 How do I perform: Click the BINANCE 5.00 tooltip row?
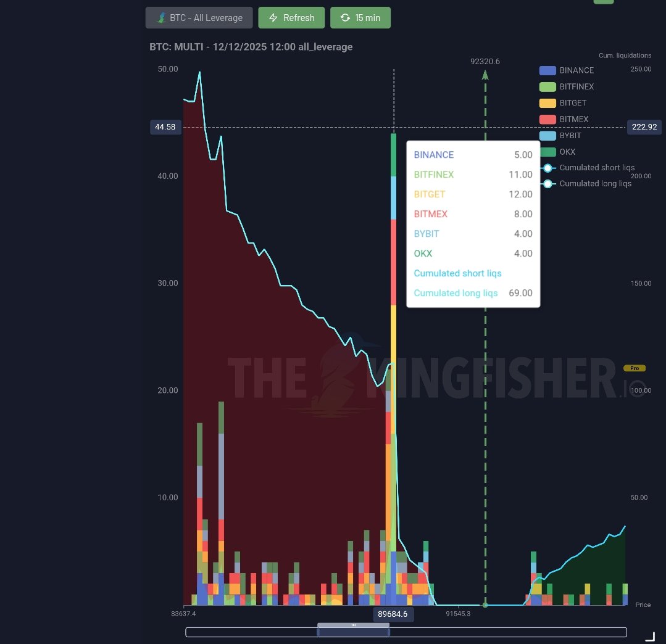[x=473, y=155]
